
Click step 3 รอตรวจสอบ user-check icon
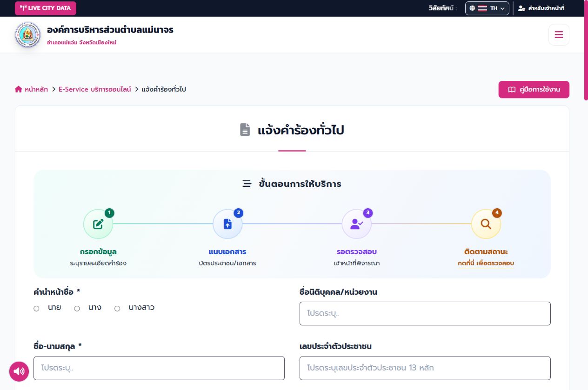[357, 224]
